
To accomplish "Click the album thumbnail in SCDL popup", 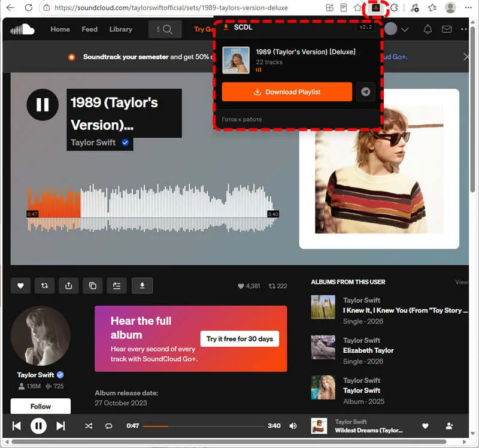I will click(236, 60).
